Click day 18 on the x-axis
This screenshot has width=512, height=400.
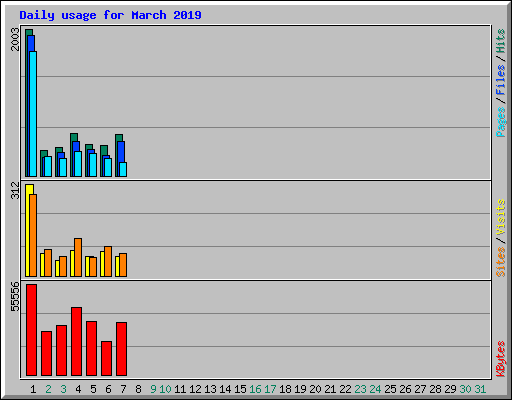click(x=285, y=389)
